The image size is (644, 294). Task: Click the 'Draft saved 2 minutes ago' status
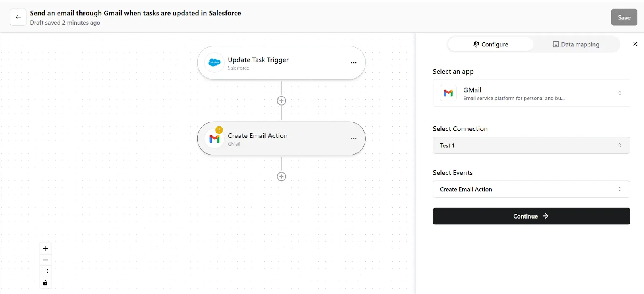(x=65, y=23)
